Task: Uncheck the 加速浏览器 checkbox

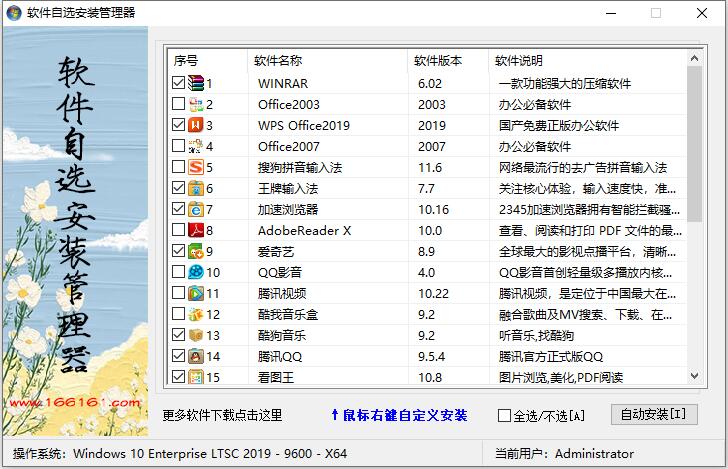Action: 178,208
